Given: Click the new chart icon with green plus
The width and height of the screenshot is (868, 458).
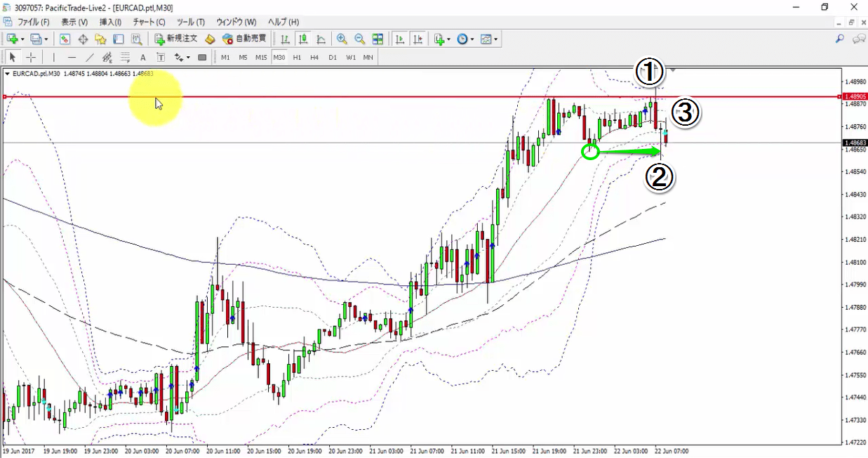Looking at the screenshot, I should tap(12, 39).
